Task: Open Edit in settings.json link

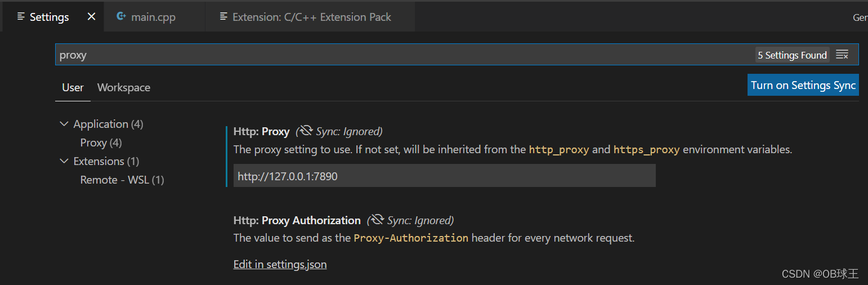Action: tap(280, 264)
